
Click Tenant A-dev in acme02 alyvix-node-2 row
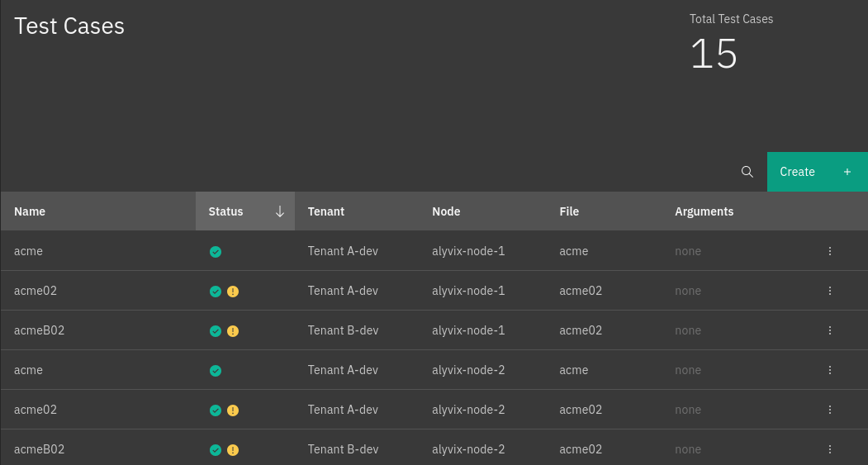pos(343,410)
